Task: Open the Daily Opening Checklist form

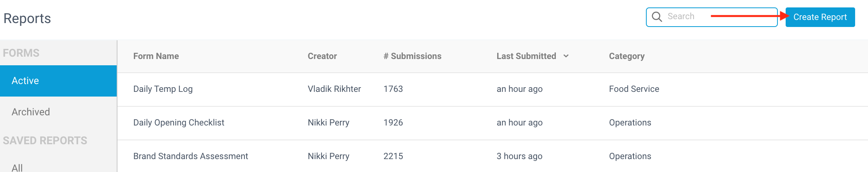Action: (x=179, y=123)
